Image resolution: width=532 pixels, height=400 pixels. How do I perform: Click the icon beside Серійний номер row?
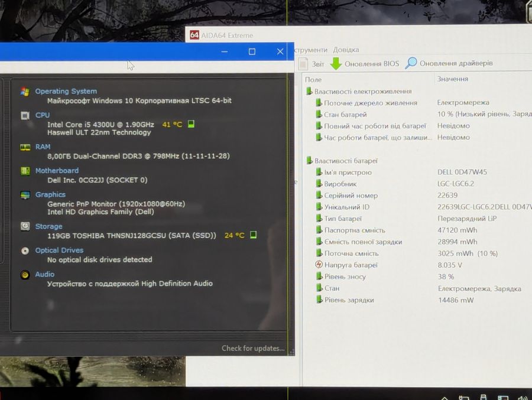coord(319,195)
